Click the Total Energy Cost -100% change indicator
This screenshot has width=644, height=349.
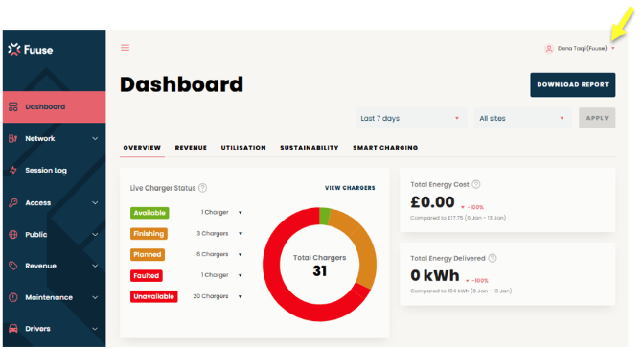[472, 207]
